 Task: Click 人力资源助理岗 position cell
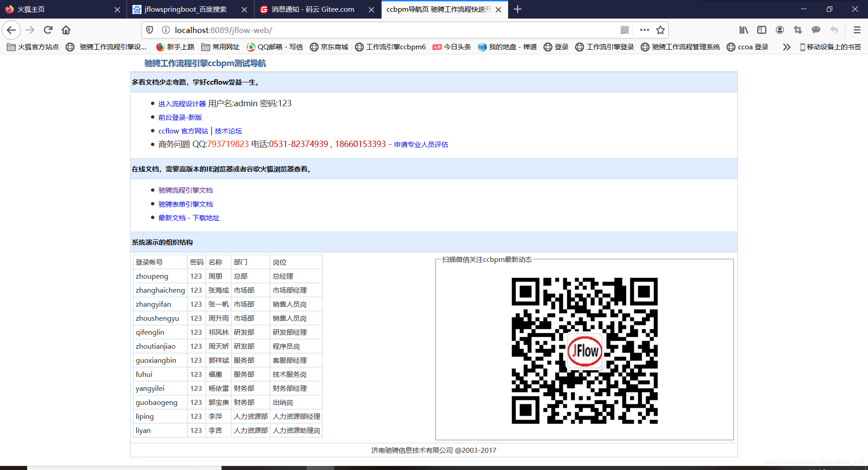pos(296,431)
